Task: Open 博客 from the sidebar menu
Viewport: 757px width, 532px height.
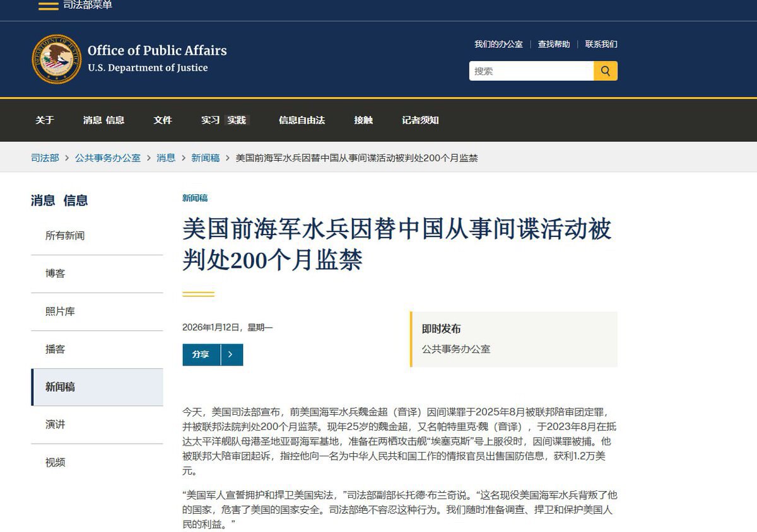Action: click(56, 273)
